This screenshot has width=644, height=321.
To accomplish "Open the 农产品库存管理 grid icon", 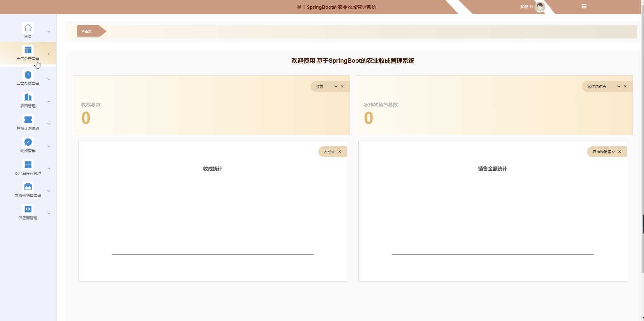I will coord(28,165).
